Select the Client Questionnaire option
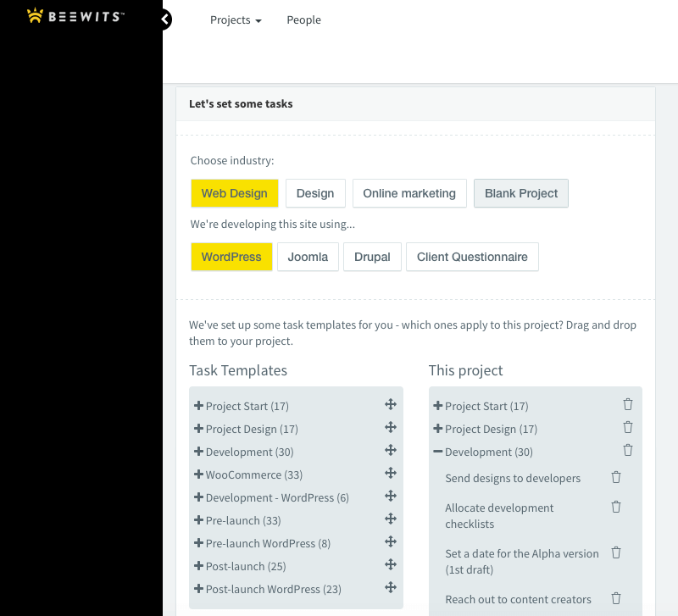The width and height of the screenshot is (678, 616). click(x=472, y=257)
